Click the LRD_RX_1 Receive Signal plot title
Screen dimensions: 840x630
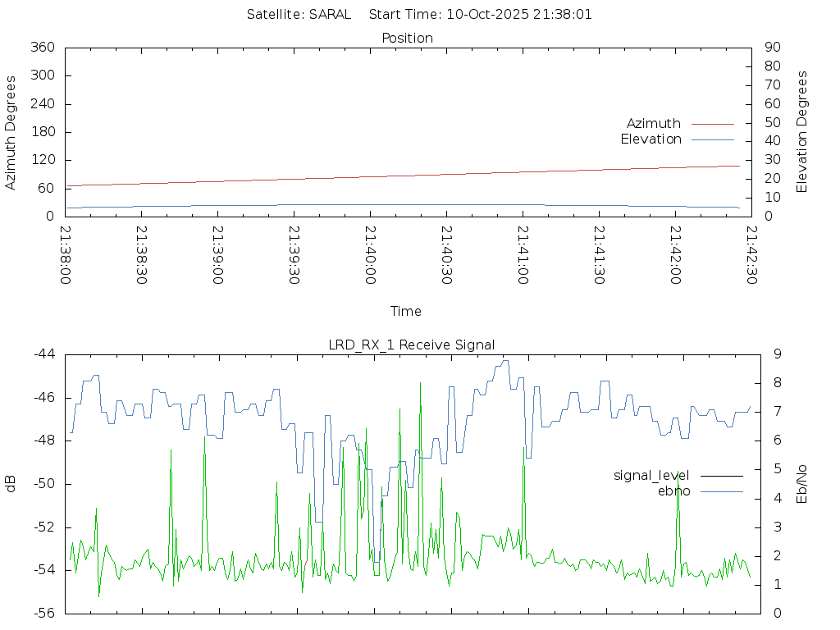(x=412, y=345)
